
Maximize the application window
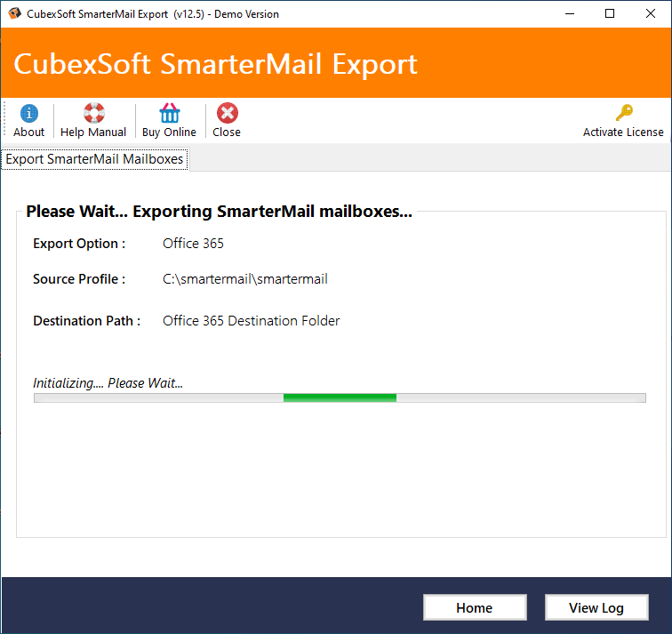[610, 13]
